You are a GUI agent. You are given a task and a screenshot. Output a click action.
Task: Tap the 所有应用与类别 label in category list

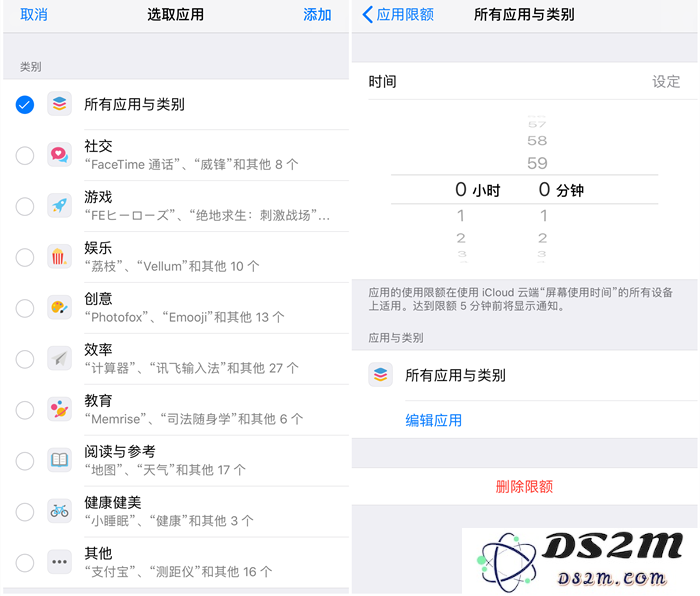134,104
